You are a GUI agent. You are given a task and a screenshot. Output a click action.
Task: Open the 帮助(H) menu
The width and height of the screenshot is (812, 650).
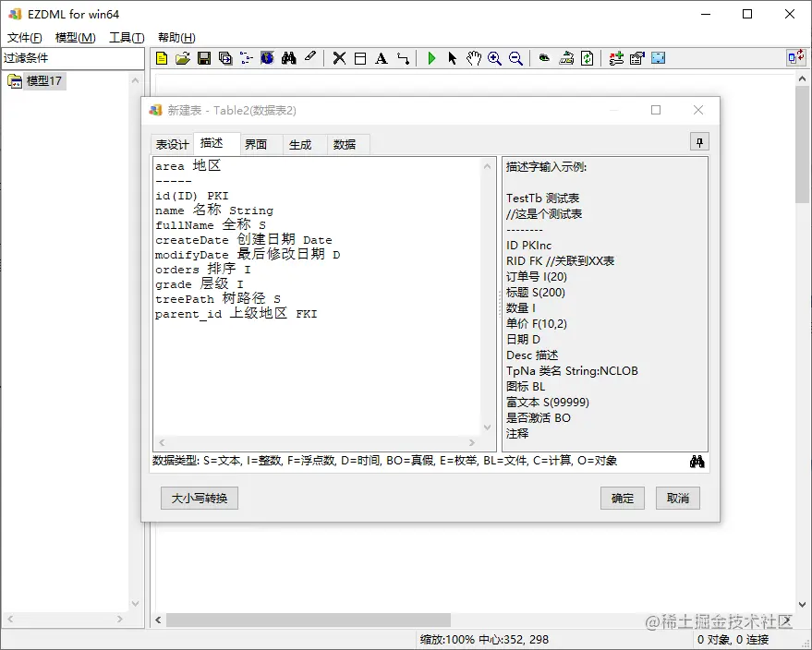(x=176, y=37)
